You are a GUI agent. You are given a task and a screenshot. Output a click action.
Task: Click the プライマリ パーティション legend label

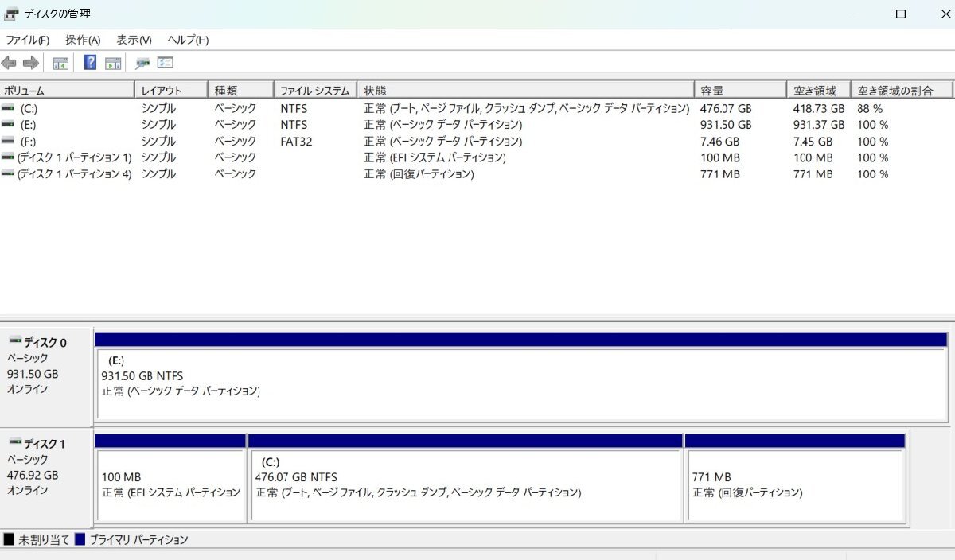139,539
